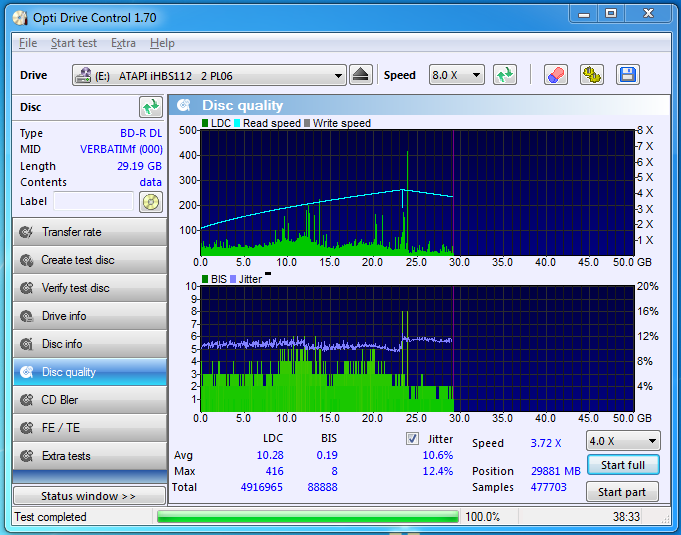
Task: Click the eraser erase-disc icon
Action: point(555,75)
